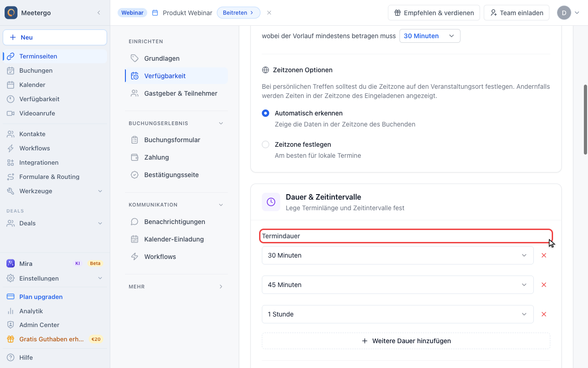Click the Neu button

tap(55, 37)
